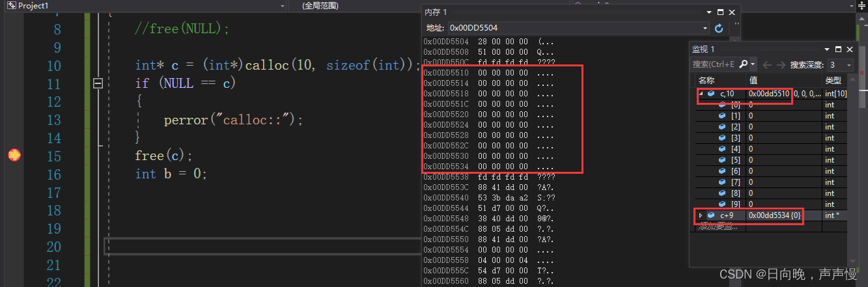The image size is (868, 287).
Task: Collapse the c,10 watch entry
Action: (701, 94)
